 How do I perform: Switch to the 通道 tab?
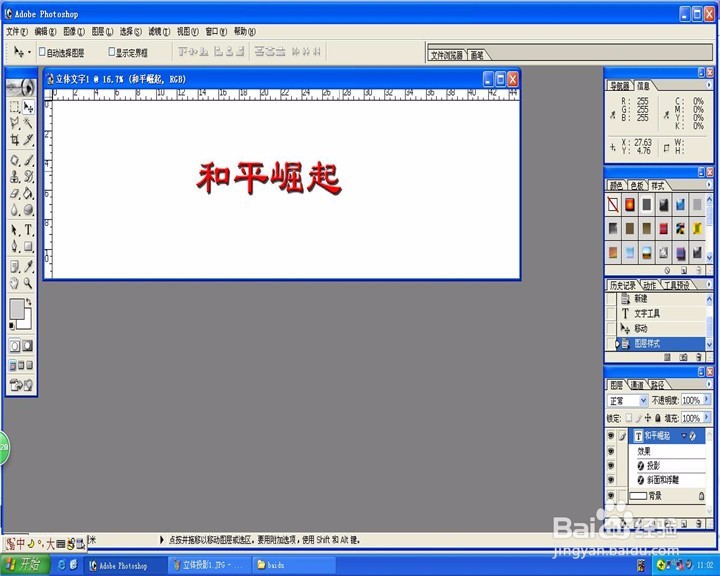(x=637, y=385)
